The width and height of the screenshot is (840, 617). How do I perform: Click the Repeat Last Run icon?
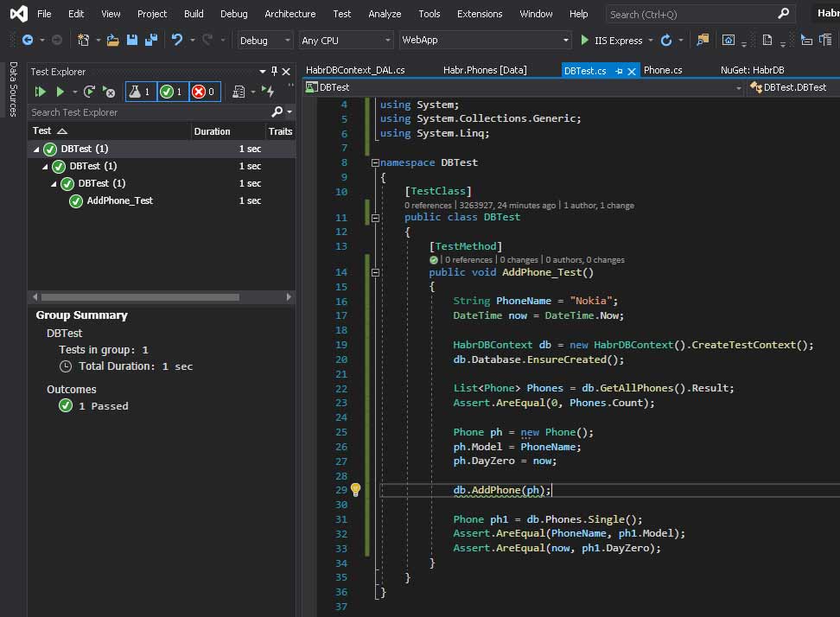point(89,92)
